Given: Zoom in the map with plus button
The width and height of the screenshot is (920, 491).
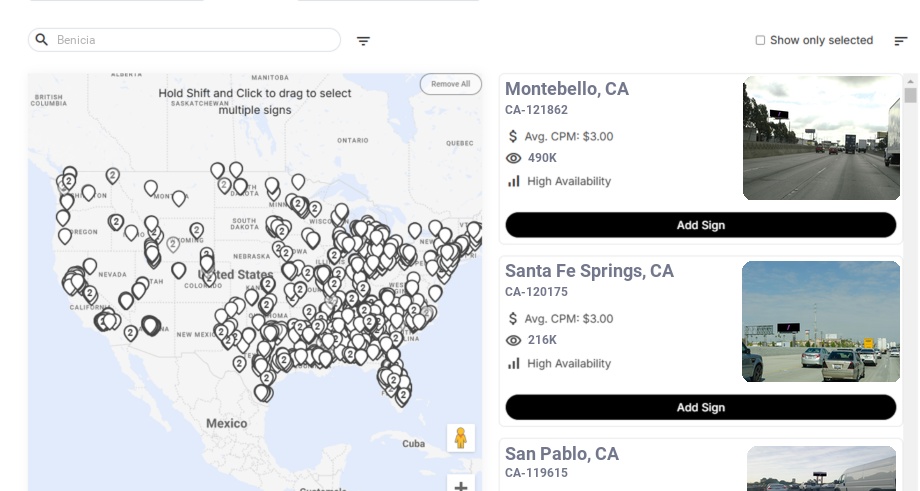Looking at the screenshot, I should [461, 486].
